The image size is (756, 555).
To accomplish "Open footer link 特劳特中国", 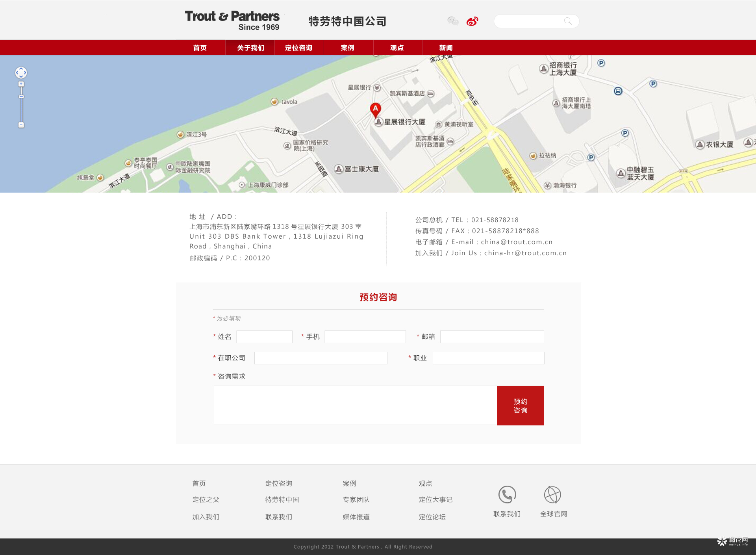I will click(282, 499).
